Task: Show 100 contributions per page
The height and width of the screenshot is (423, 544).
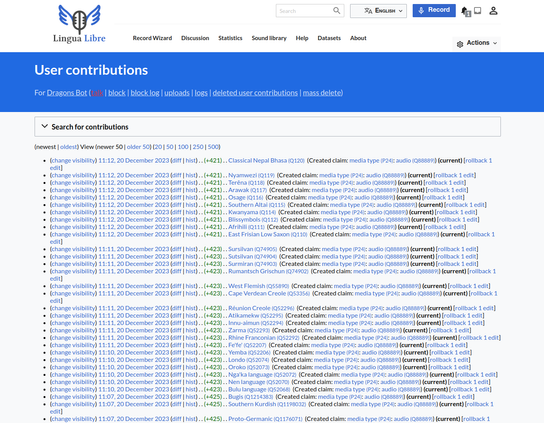Action: pos(183,147)
